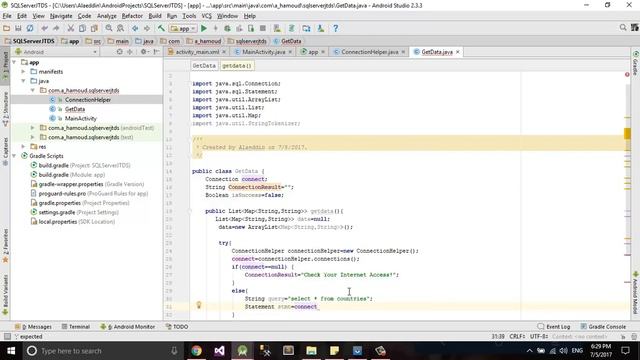Click the Paste icon in toolbar
Viewport: 640px width, 360px height.
click(x=94, y=28)
